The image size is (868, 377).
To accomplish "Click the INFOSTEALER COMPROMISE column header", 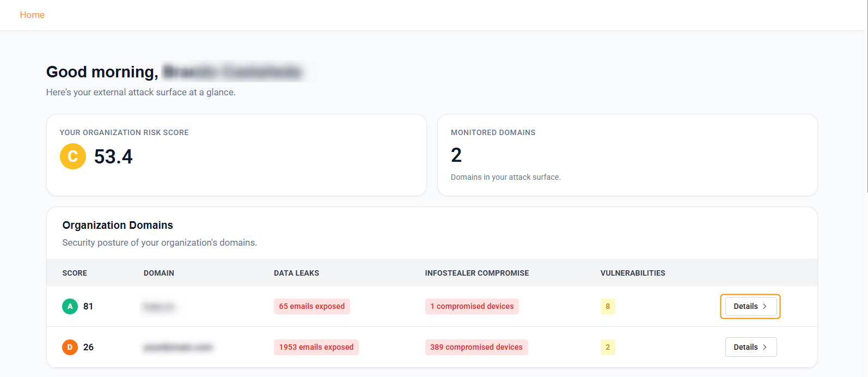I will (476, 273).
